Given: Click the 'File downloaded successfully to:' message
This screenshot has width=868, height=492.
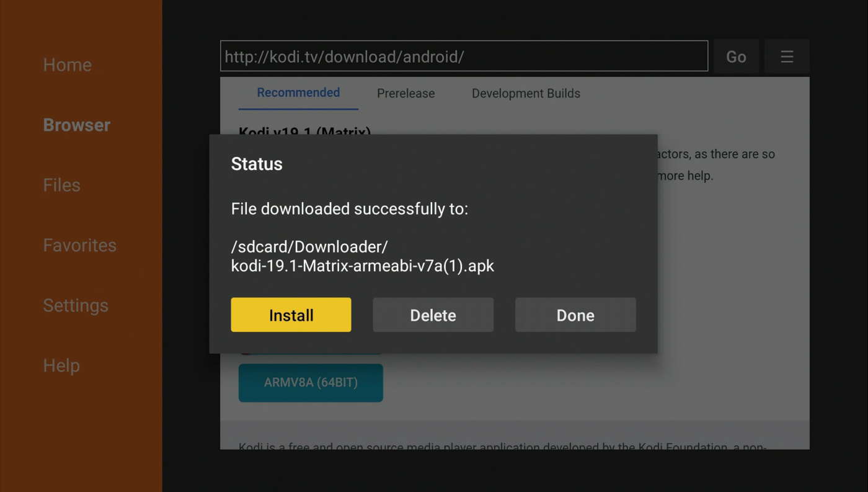Looking at the screenshot, I should (x=350, y=209).
